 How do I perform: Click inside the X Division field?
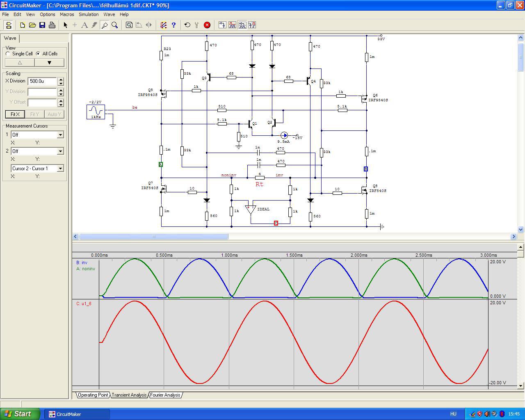[x=42, y=81]
